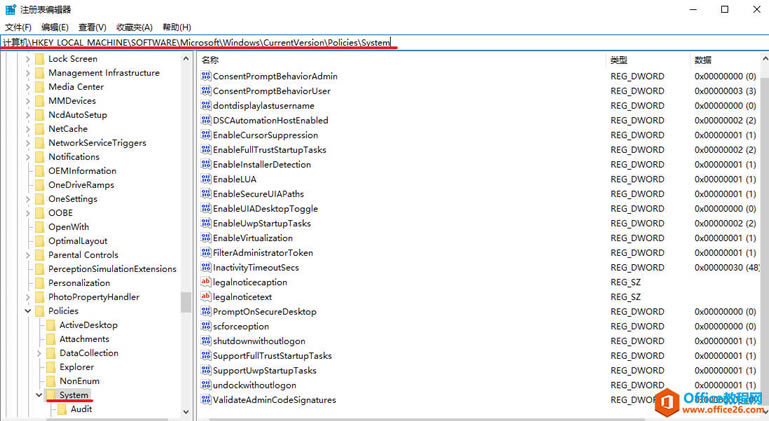
Task: Click the scforceoption value icon
Action: [x=206, y=326]
